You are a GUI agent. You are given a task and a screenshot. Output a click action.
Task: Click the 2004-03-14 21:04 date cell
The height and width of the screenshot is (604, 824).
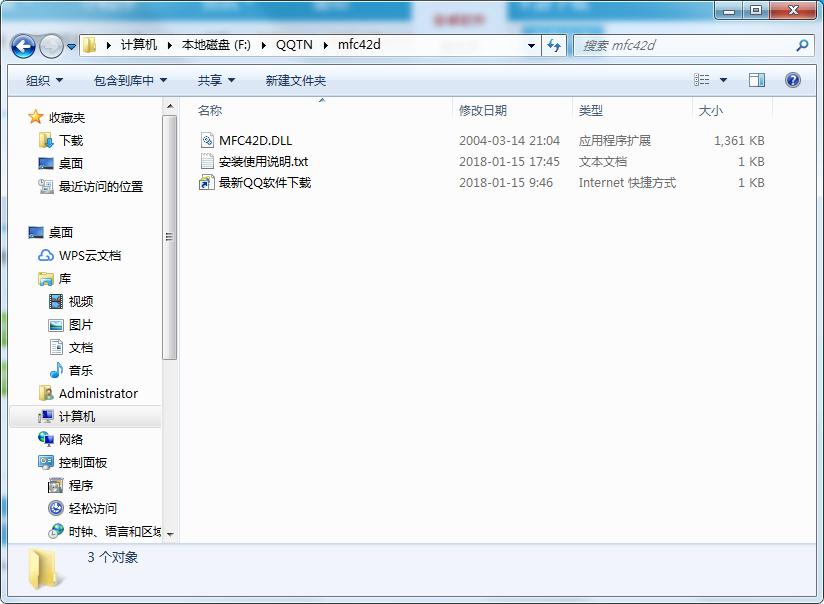509,140
